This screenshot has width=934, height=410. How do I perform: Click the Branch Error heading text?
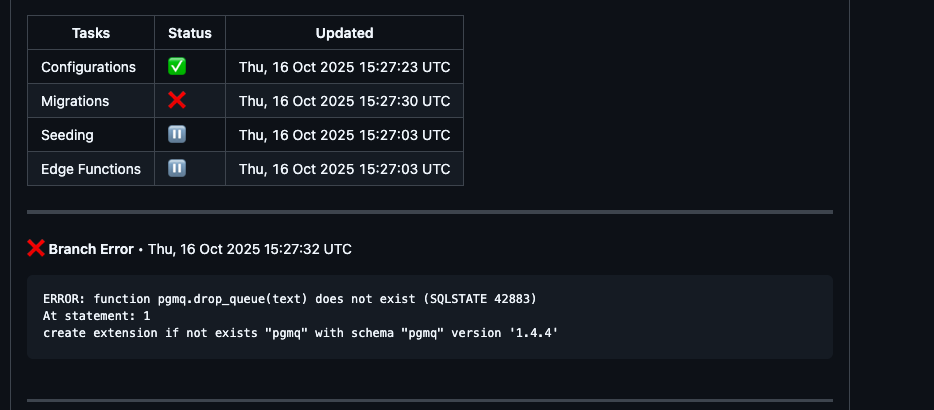point(91,249)
